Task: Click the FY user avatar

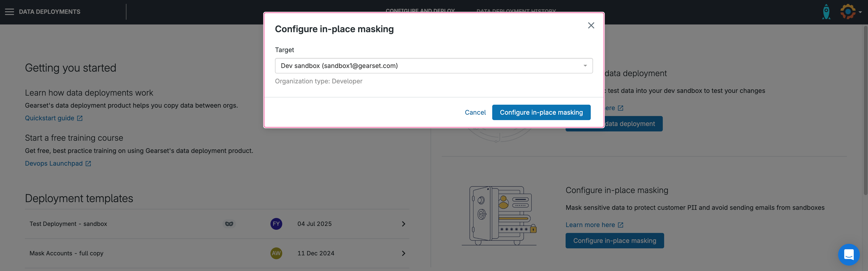Action: coord(276,224)
